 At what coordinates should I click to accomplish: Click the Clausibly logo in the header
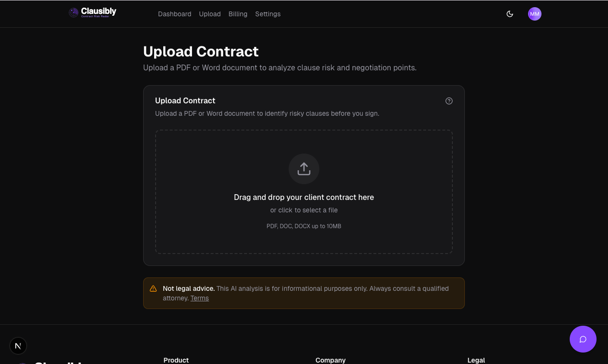[x=92, y=12]
